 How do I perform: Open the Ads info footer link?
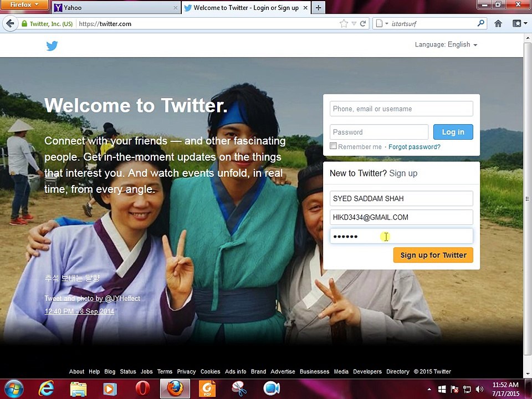pyautogui.click(x=236, y=371)
